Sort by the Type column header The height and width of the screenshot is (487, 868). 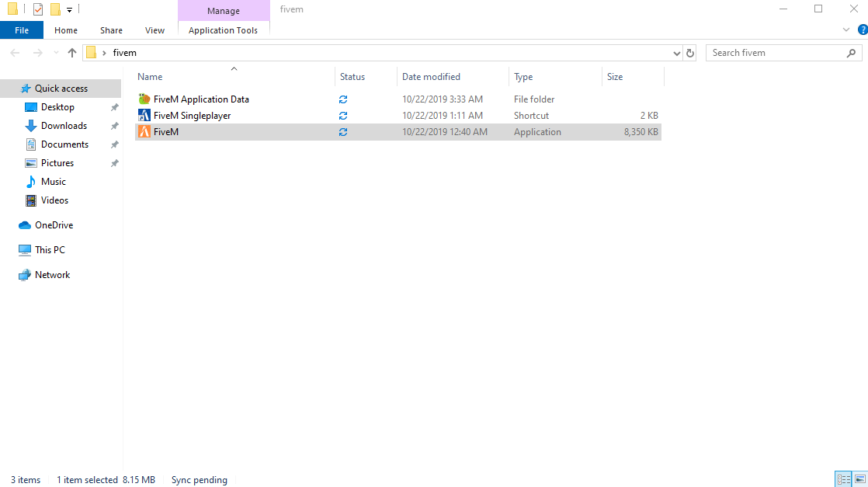pos(555,76)
